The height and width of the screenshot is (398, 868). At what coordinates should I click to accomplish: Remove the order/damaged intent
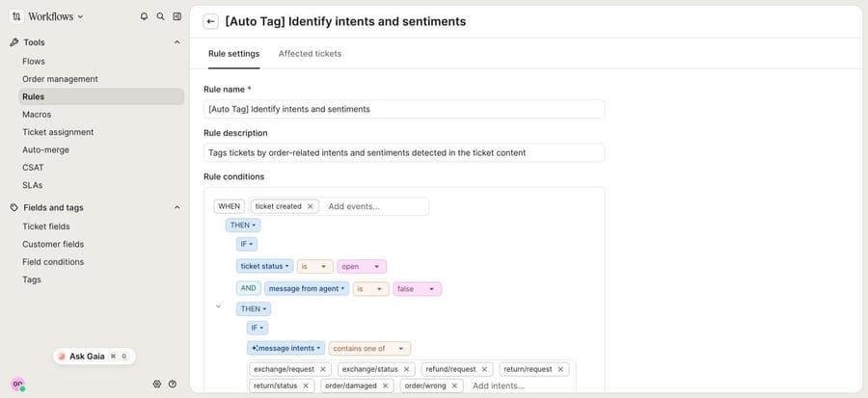(385, 385)
